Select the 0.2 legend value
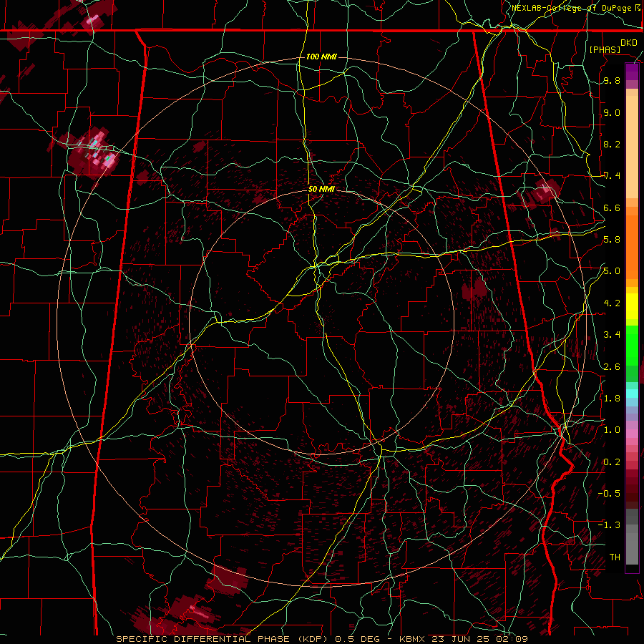644x644 pixels. point(612,462)
